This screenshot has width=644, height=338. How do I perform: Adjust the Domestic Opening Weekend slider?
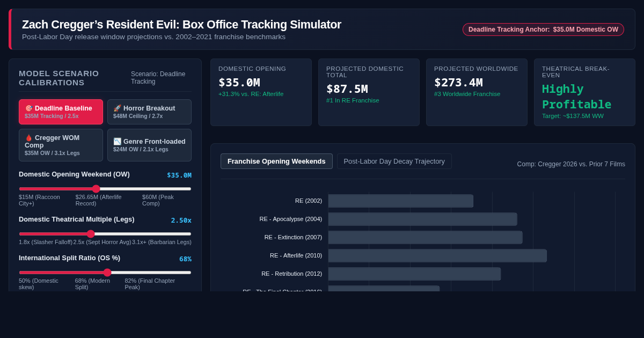click(x=105, y=189)
